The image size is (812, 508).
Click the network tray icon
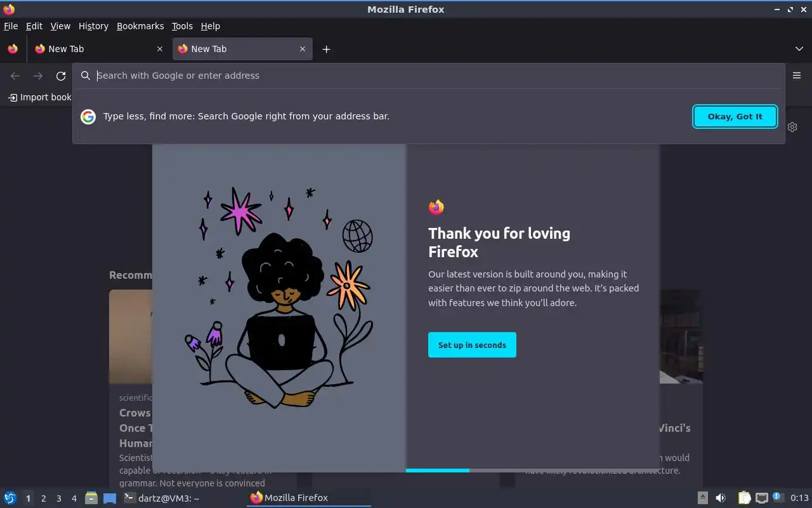[762, 498]
